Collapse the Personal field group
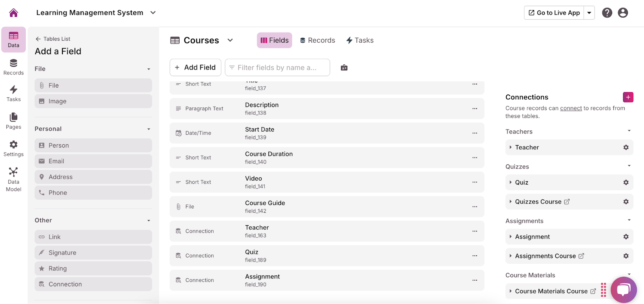The image size is (644, 304). tap(149, 129)
